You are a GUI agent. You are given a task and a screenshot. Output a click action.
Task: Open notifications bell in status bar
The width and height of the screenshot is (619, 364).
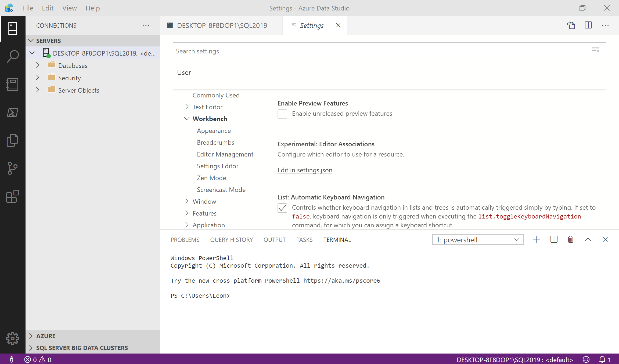pyautogui.click(x=602, y=359)
